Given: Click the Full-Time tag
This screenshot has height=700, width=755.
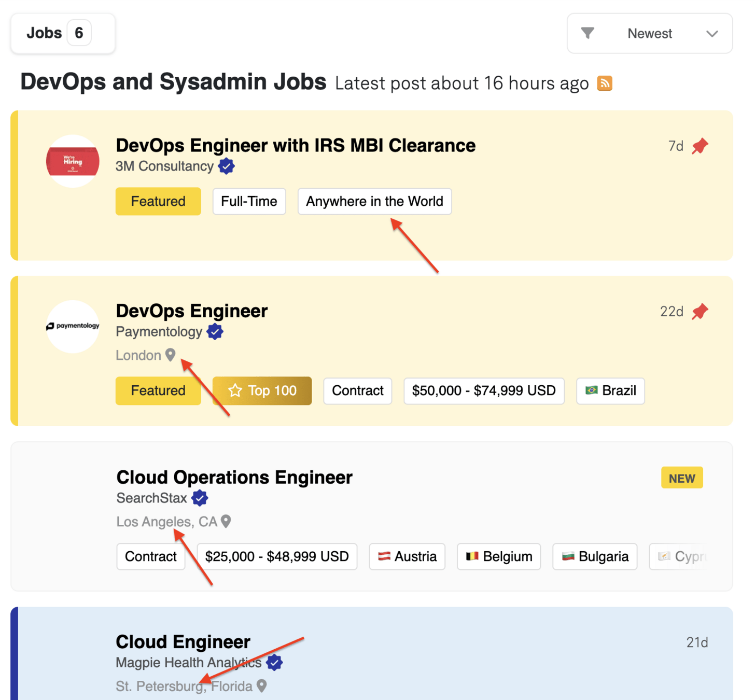Looking at the screenshot, I should pyautogui.click(x=249, y=201).
